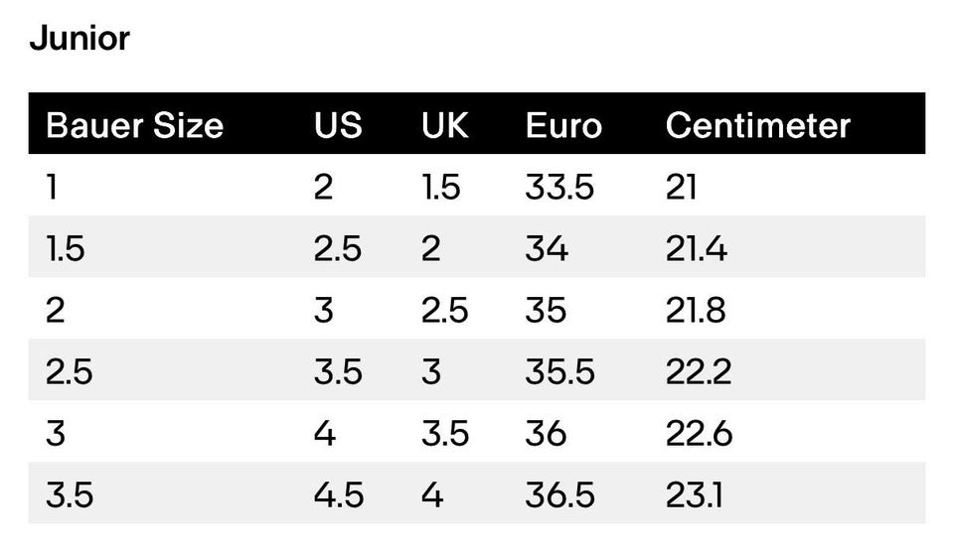954x560 pixels.
Task: Click the Junior heading
Action: (x=79, y=39)
